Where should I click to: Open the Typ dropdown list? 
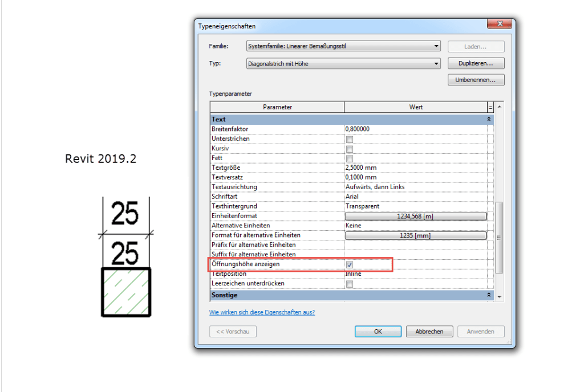[x=436, y=64]
